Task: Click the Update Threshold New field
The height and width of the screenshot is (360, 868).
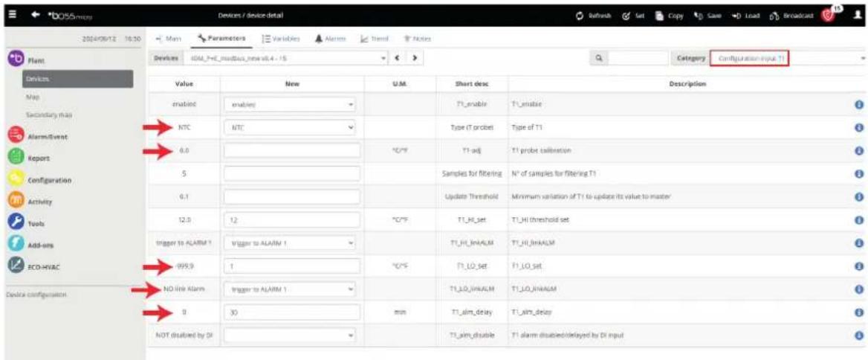Action: click(292, 196)
